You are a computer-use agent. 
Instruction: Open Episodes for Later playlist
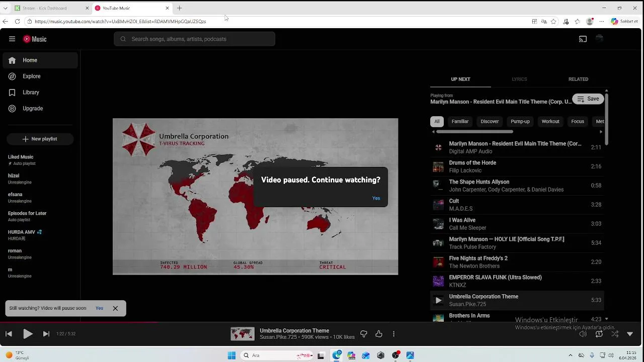[40, 216]
